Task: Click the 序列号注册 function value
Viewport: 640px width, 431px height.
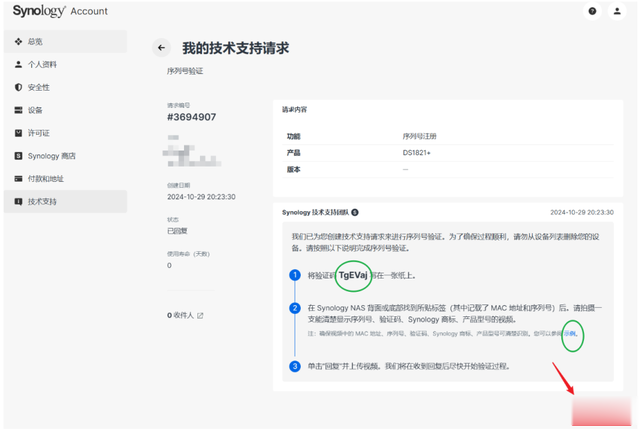Action: click(419, 136)
